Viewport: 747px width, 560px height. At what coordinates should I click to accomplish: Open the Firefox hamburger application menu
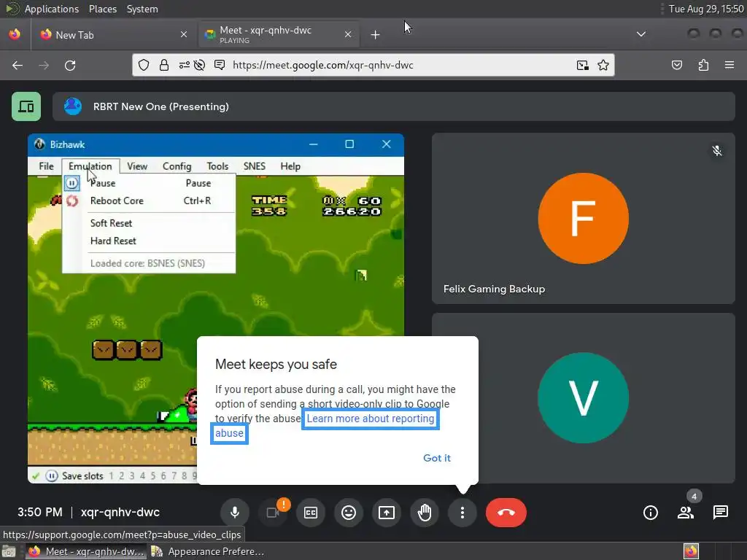[729, 65]
